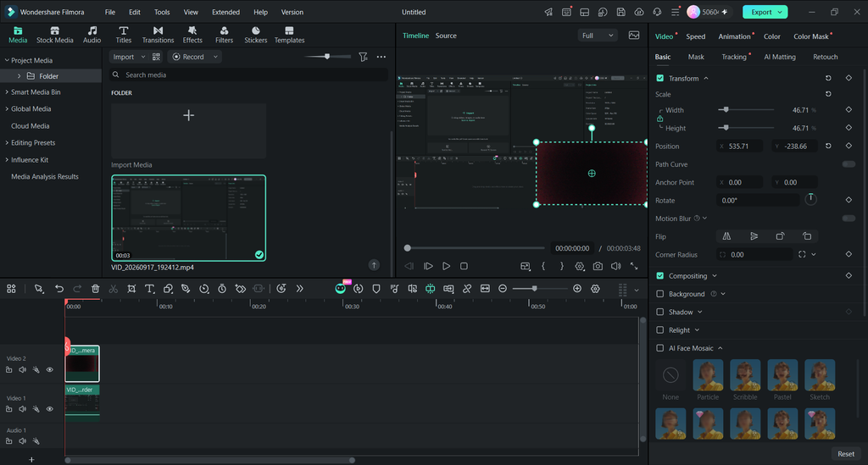Expand the Smart Media Bin tree
The height and width of the screenshot is (465, 868).
click(7, 92)
